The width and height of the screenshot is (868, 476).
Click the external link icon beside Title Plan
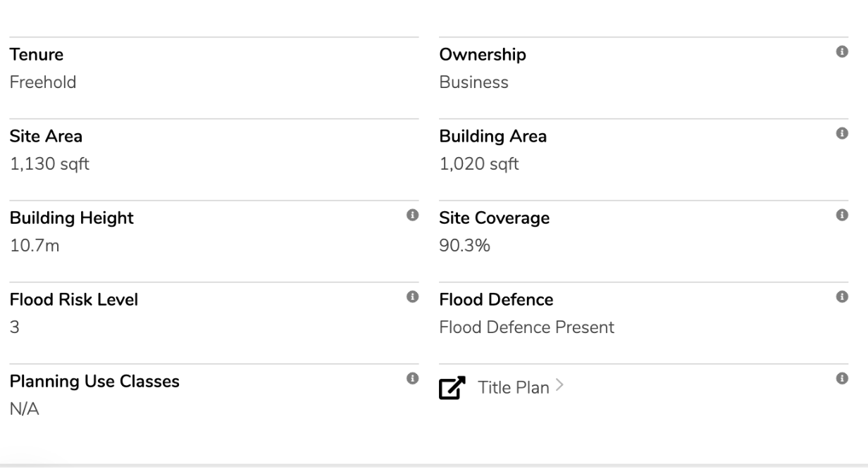pos(452,388)
